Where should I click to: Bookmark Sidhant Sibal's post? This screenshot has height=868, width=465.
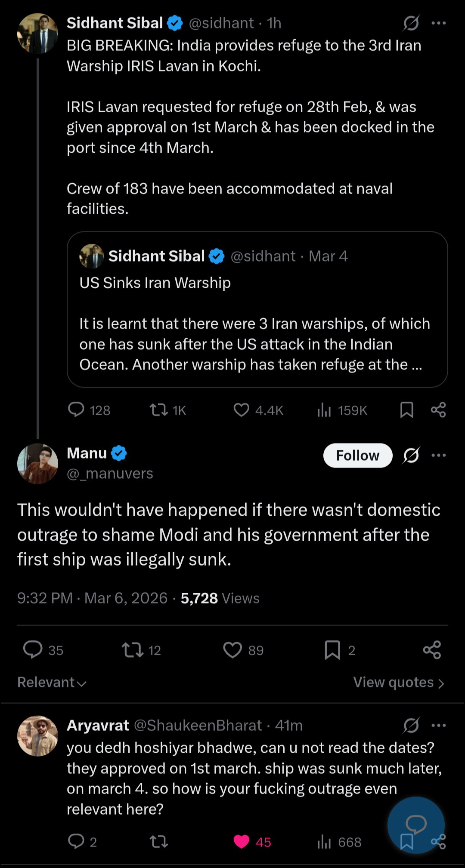(x=406, y=410)
